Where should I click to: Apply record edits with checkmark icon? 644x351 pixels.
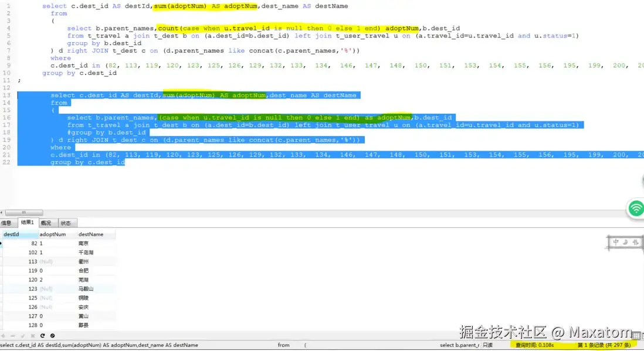point(23,335)
